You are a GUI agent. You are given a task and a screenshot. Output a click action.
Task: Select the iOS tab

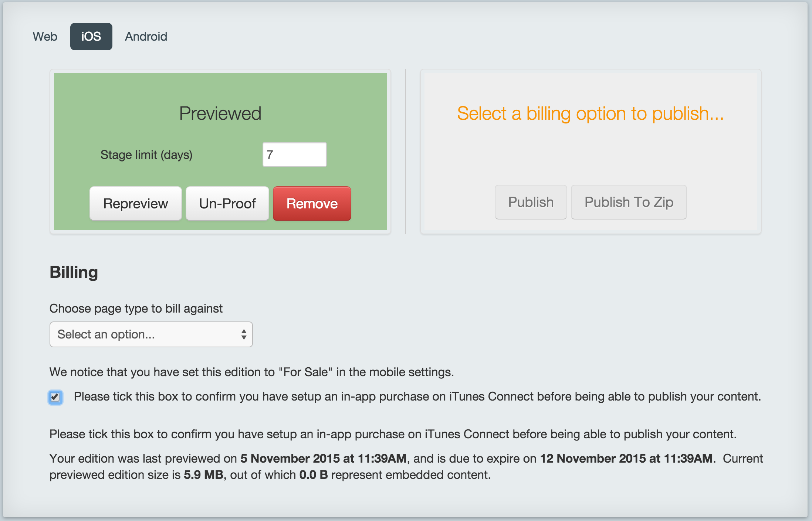[x=91, y=37]
